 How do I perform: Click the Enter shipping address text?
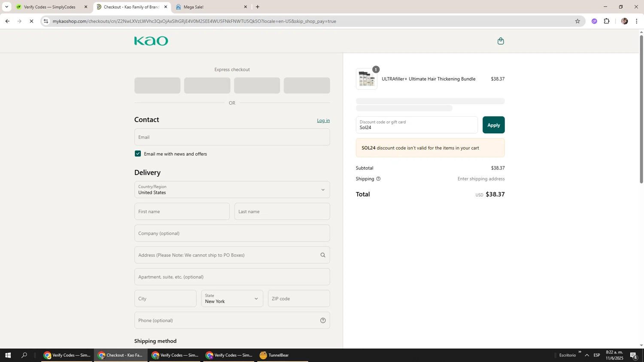(x=481, y=179)
